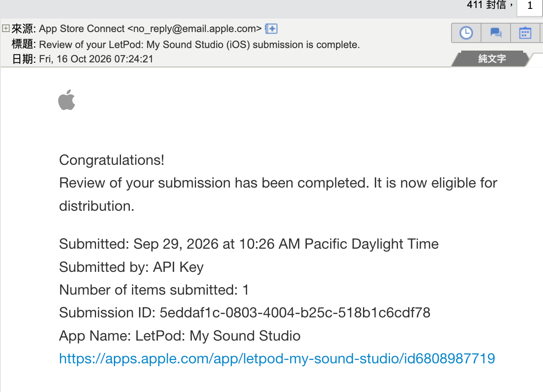Click the page number field showing 1
543x392 pixels.
tap(530, 6)
